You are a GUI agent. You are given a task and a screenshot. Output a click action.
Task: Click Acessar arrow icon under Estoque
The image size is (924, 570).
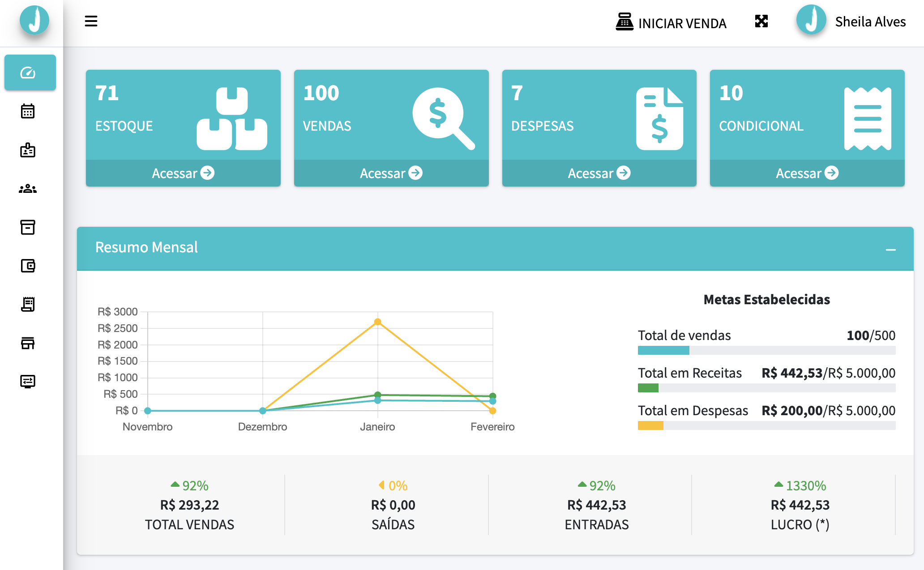point(207,173)
